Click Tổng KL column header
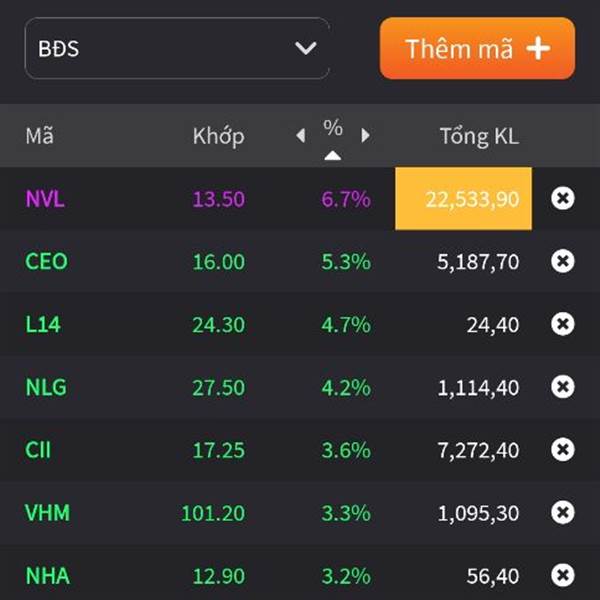This screenshot has height=600, width=600. click(479, 136)
